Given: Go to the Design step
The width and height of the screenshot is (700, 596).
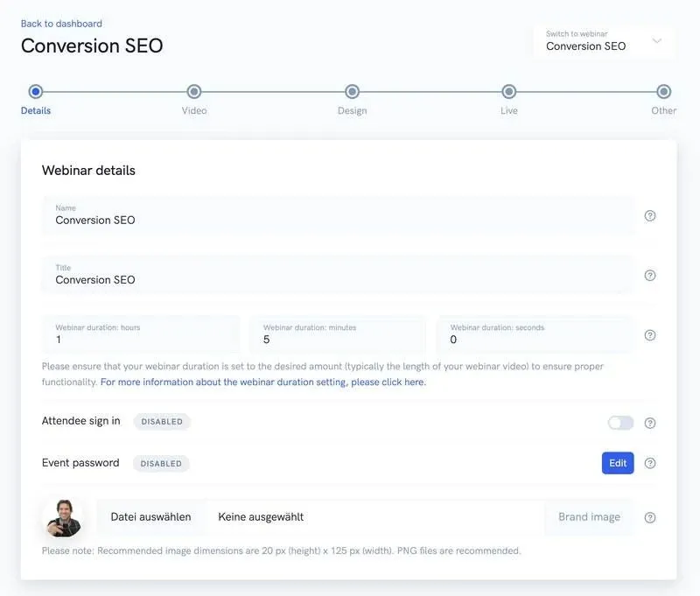Looking at the screenshot, I should [x=352, y=92].
